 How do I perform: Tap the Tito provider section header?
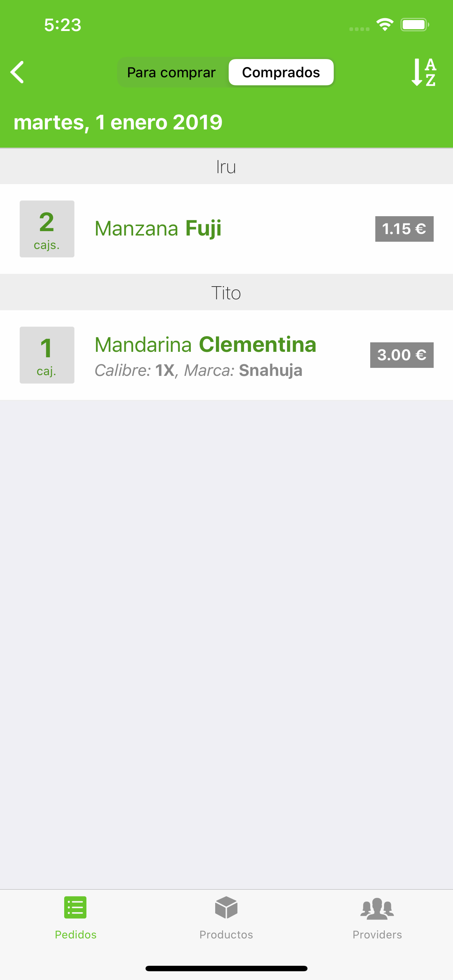click(226, 292)
